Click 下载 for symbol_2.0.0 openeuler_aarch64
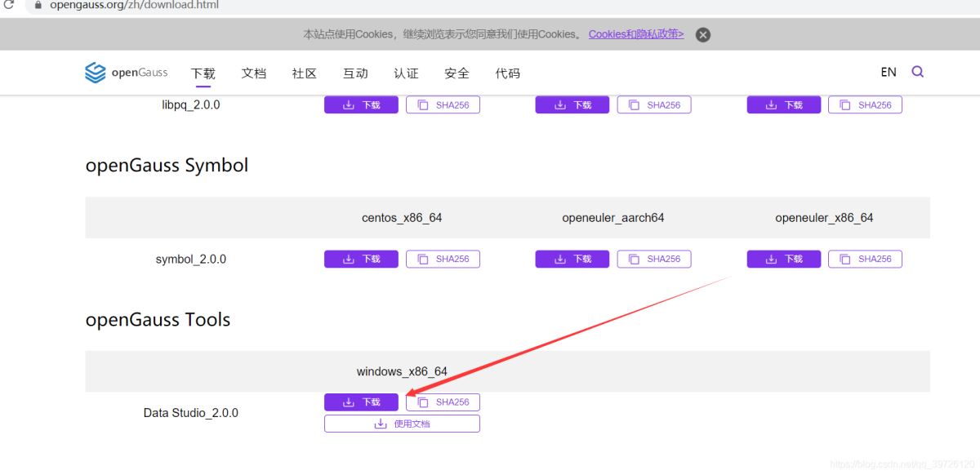The height and width of the screenshot is (475, 980). [x=572, y=259]
